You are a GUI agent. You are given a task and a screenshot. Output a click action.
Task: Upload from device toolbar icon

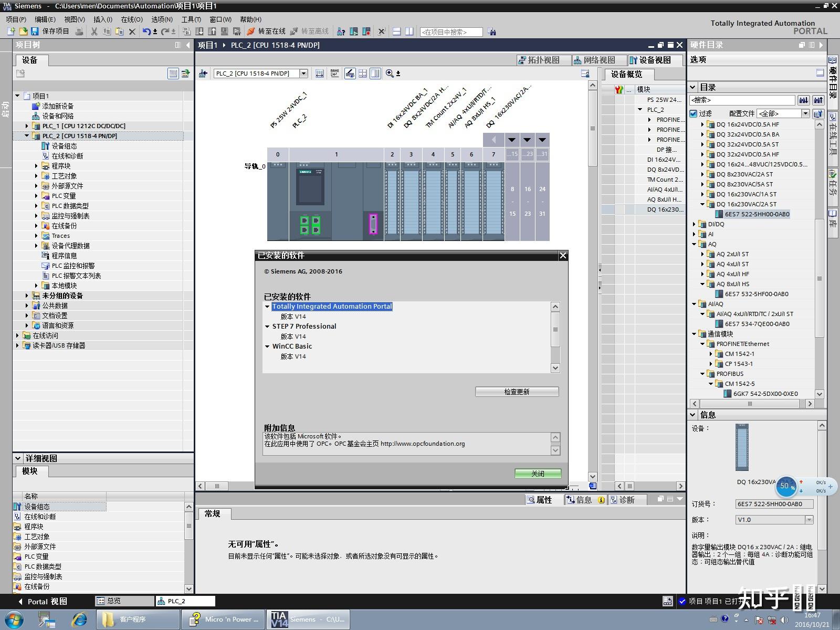[x=212, y=31]
